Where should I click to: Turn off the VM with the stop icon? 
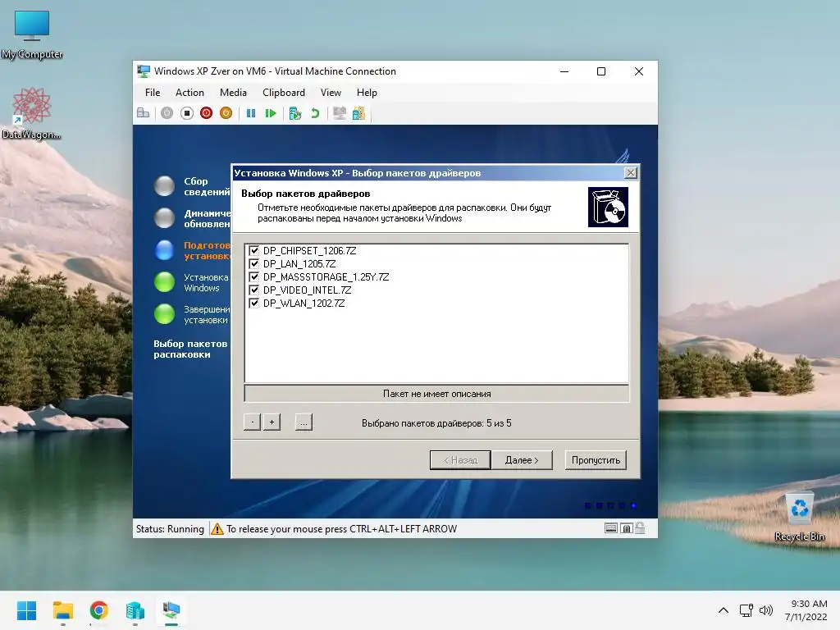click(x=186, y=113)
